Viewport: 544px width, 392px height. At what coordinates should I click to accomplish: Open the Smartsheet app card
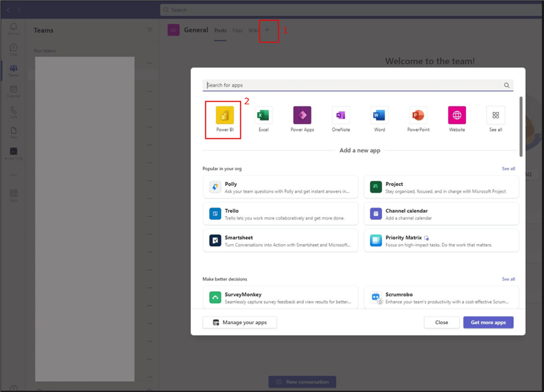click(x=280, y=240)
